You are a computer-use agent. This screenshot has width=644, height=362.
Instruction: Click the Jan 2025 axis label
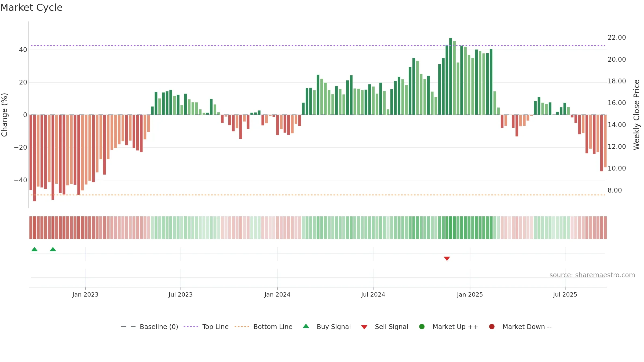coord(470,295)
